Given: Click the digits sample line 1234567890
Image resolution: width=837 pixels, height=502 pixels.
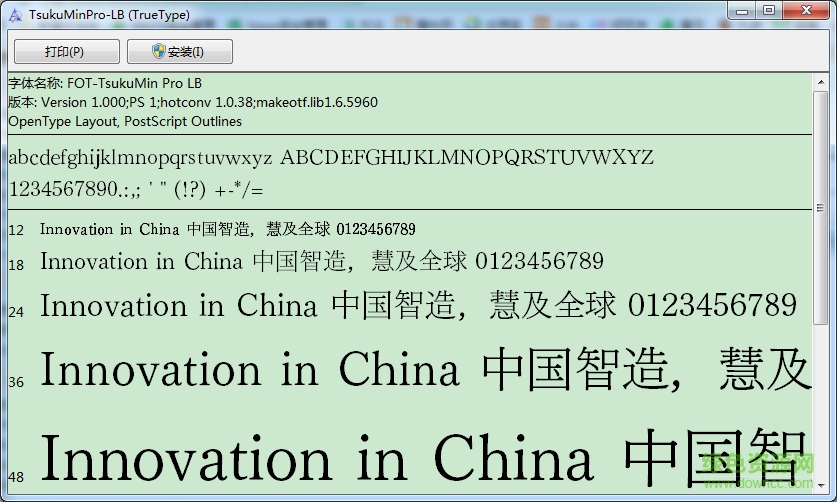Looking at the screenshot, I should pos(136,190).
